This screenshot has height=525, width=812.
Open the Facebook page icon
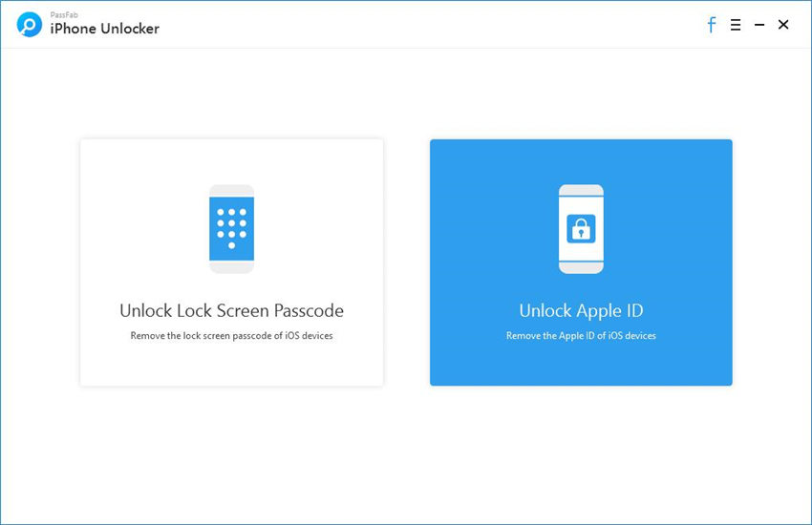711,25
